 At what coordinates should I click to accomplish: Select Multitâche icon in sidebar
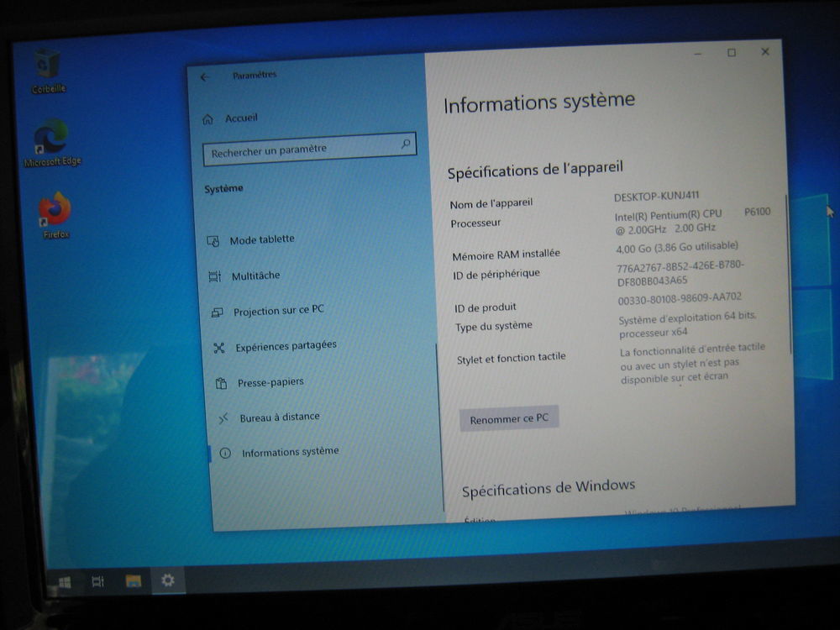(214, 277)
